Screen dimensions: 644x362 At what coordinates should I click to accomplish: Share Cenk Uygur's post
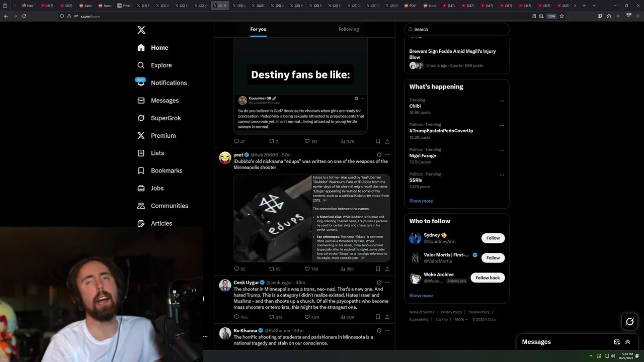click(x=387, y=317)
